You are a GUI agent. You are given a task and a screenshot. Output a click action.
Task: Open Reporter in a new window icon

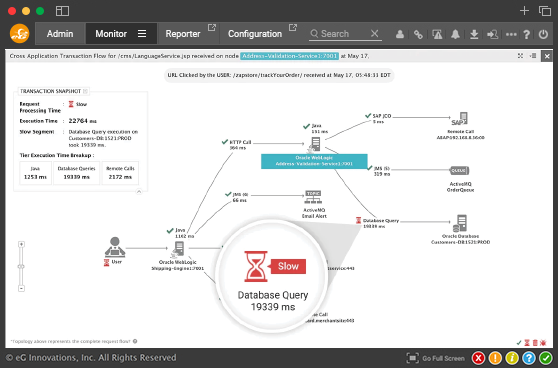(x=212, y=27)
